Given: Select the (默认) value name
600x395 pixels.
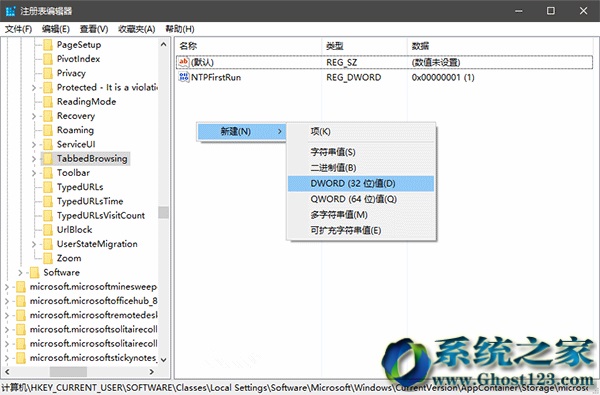Looking at the screenshot, I should coord(202,62).
